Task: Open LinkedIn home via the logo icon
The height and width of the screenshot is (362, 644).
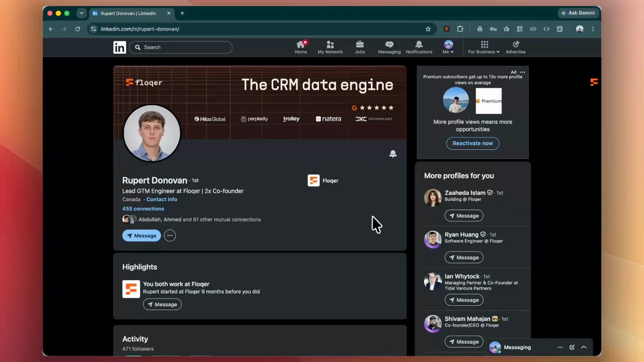Action: (119, 47)
